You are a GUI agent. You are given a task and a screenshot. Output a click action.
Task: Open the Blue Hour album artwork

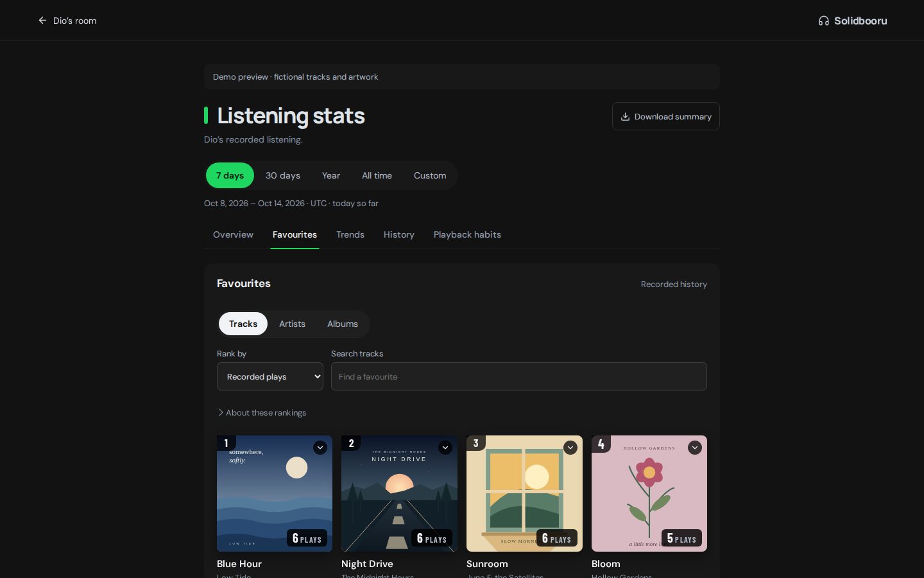coord(275,493)
